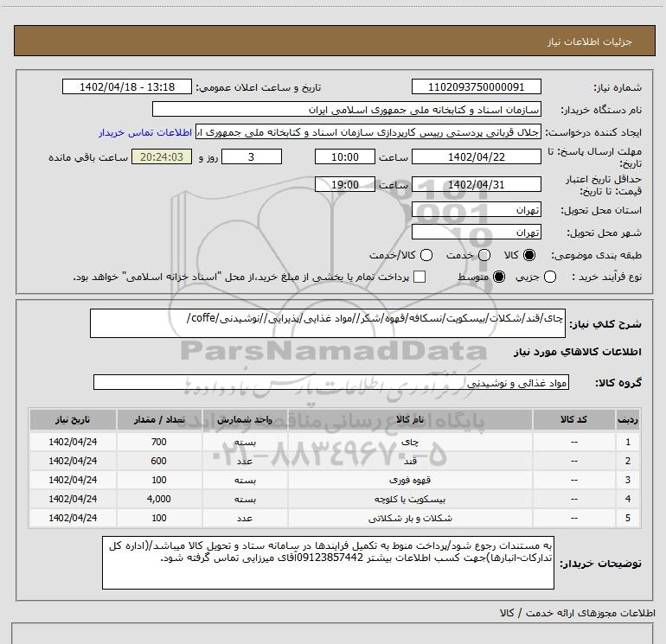Select جزیی purchase type radio
666x644 pixels.
549,277
